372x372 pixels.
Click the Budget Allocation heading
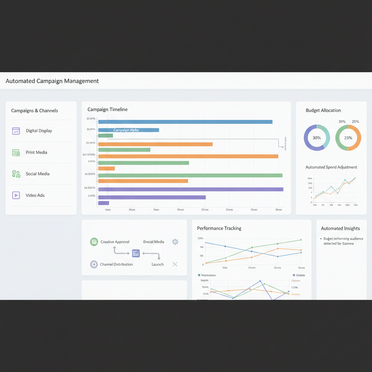pyautogui.click(x=323, y=110)
